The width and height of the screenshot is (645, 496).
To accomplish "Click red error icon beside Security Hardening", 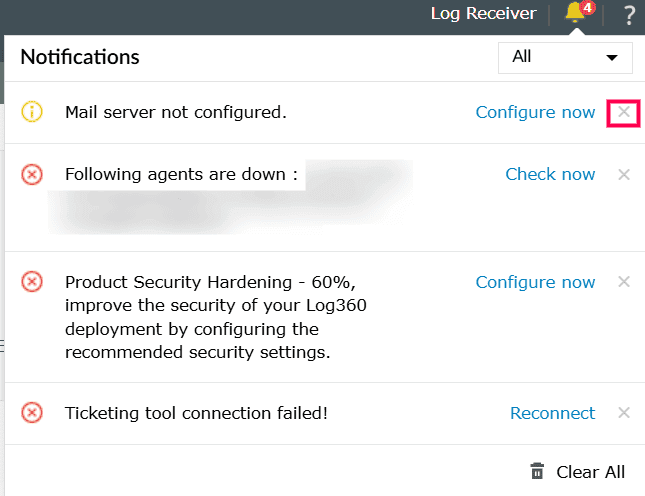I will point(32,282).
